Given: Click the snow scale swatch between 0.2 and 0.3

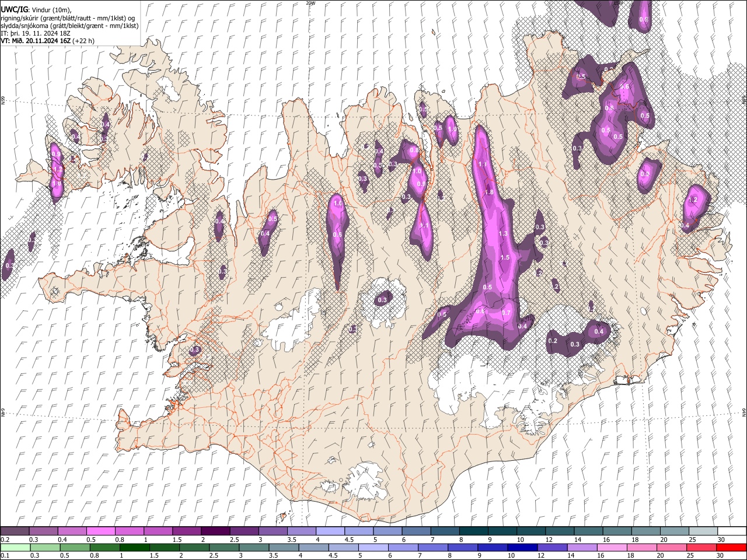Looking at the screenshot, I should pos(15,531).
